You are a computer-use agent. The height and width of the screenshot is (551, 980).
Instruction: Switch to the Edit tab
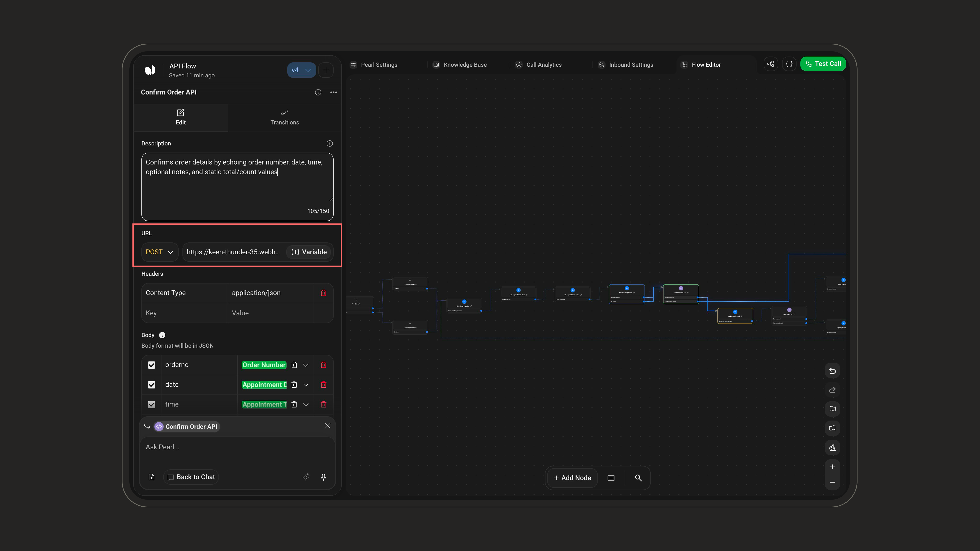coord(181,117)
